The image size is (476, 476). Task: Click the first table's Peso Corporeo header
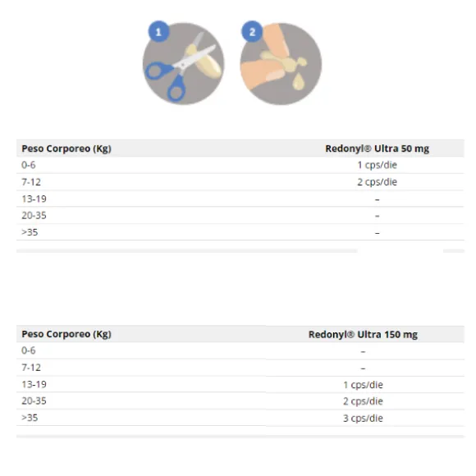(x=66, y=149)
